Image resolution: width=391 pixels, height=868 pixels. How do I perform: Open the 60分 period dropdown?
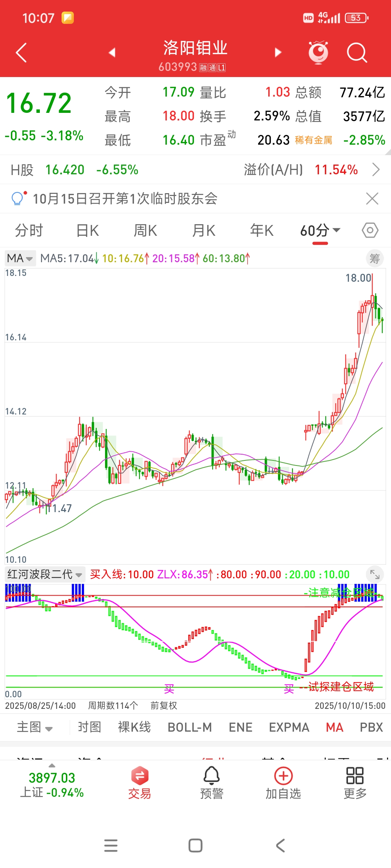320,230
